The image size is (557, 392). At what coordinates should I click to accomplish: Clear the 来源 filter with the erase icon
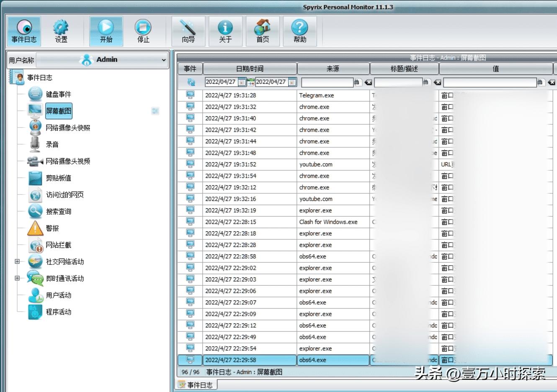(x=368, y=82)
